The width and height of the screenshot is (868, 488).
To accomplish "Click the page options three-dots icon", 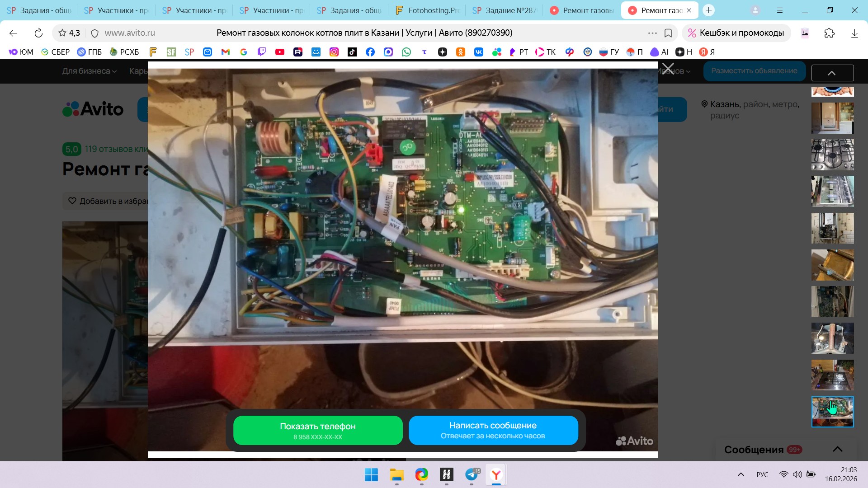I will click(x=652, y=33).
